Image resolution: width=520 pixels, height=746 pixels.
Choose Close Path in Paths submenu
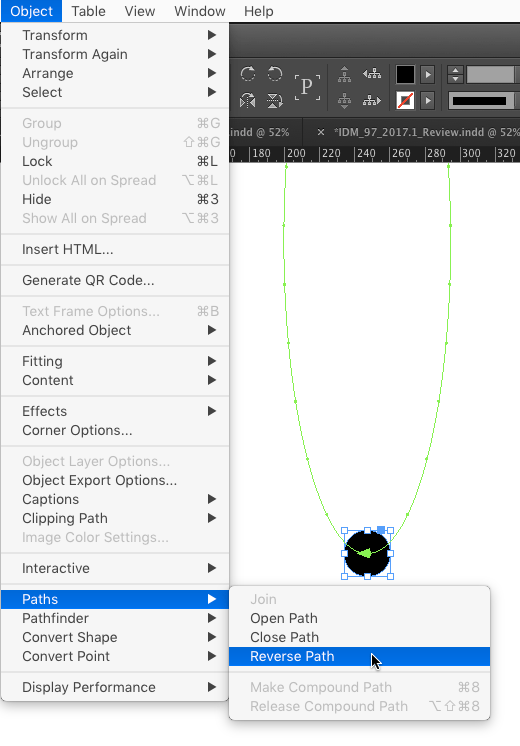[x=359, y=637]
